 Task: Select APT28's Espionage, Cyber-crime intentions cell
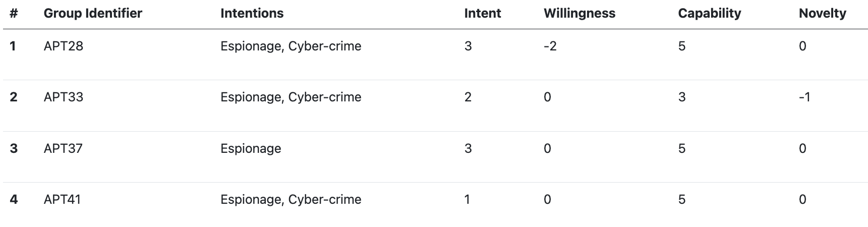point(291,46)
